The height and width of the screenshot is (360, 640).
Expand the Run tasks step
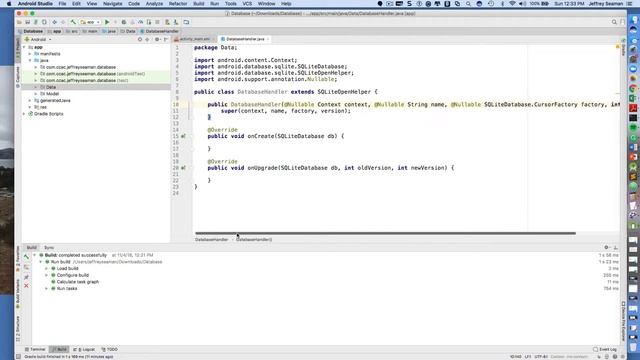[47, 289]
